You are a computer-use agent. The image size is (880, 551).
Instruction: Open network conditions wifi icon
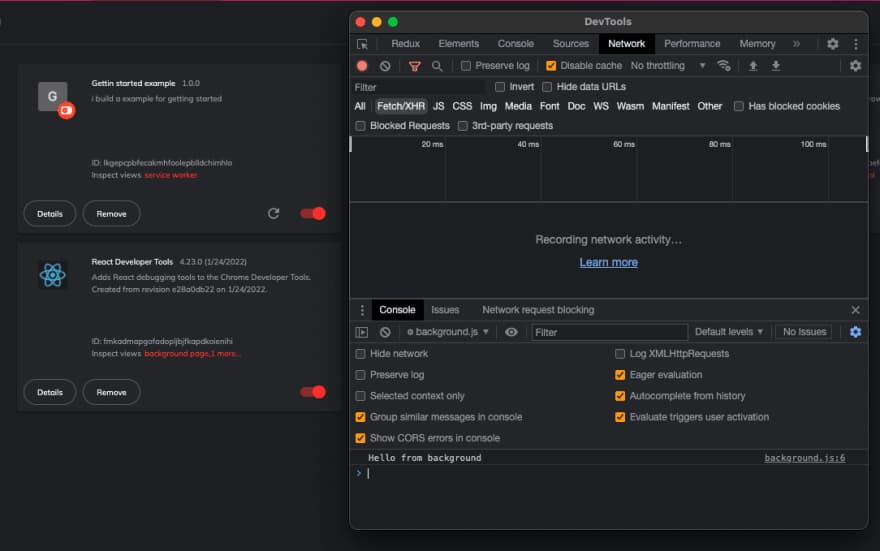coord(724,66)
